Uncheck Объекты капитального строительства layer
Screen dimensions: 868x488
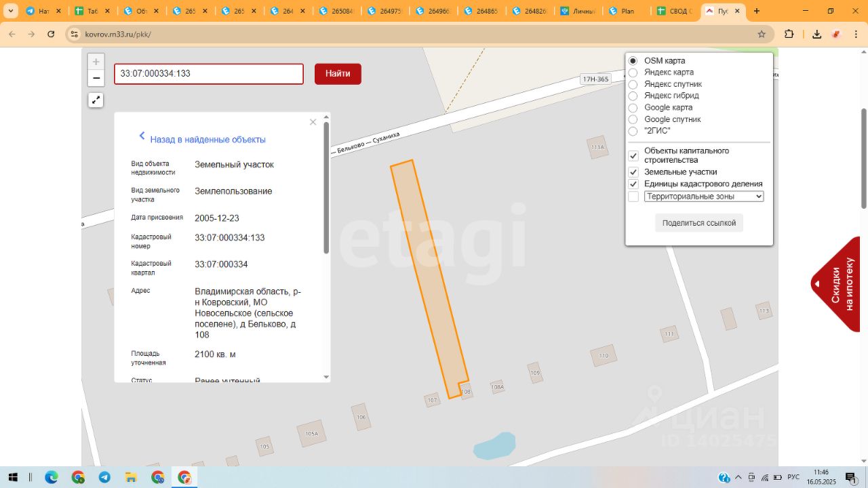click(x=633, y=155)
